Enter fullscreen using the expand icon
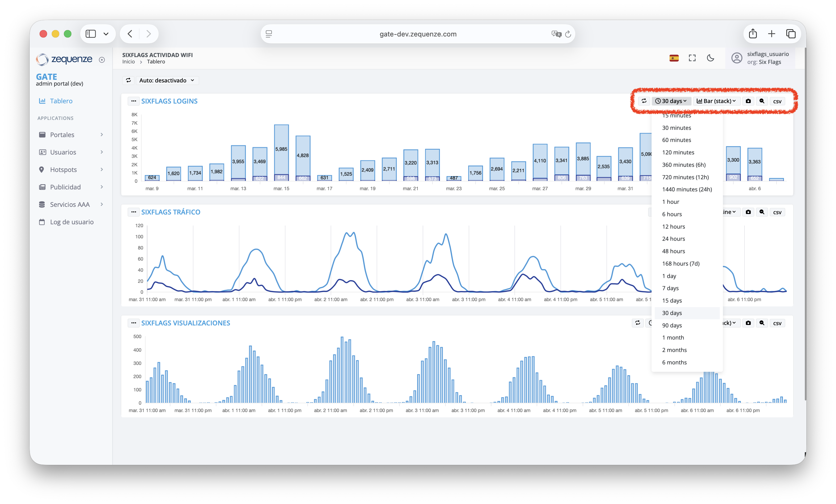The width and height of the screenshot is (836, 504). (x=692, y=58)
